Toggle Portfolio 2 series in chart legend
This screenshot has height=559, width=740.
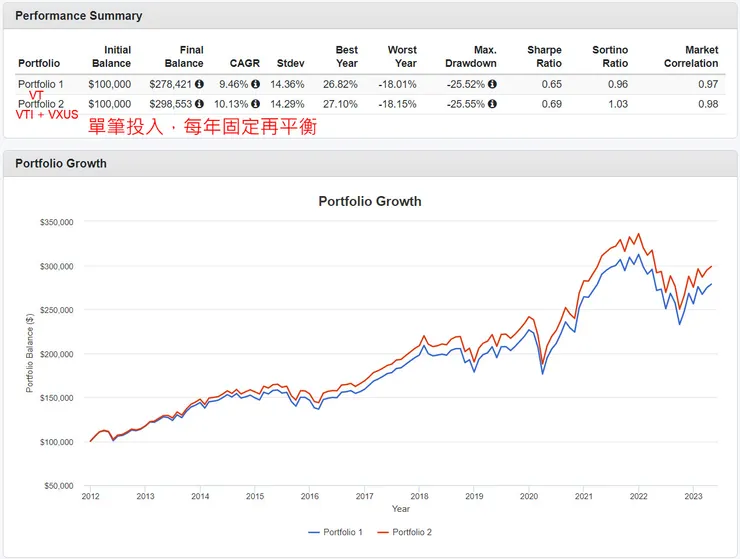pos(404,532)
